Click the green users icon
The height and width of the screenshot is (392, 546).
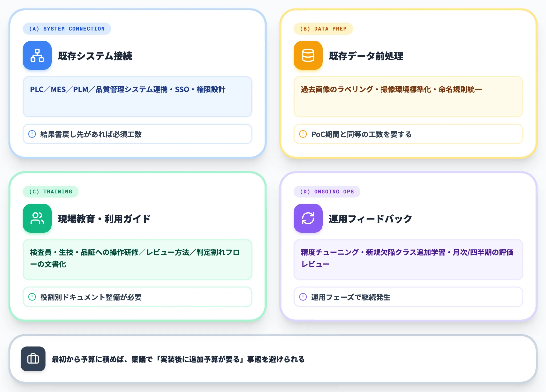point(37,218)
